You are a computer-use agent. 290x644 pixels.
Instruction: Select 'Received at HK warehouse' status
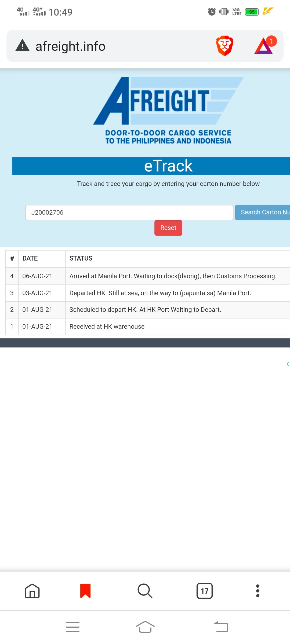tap(107, 327)
